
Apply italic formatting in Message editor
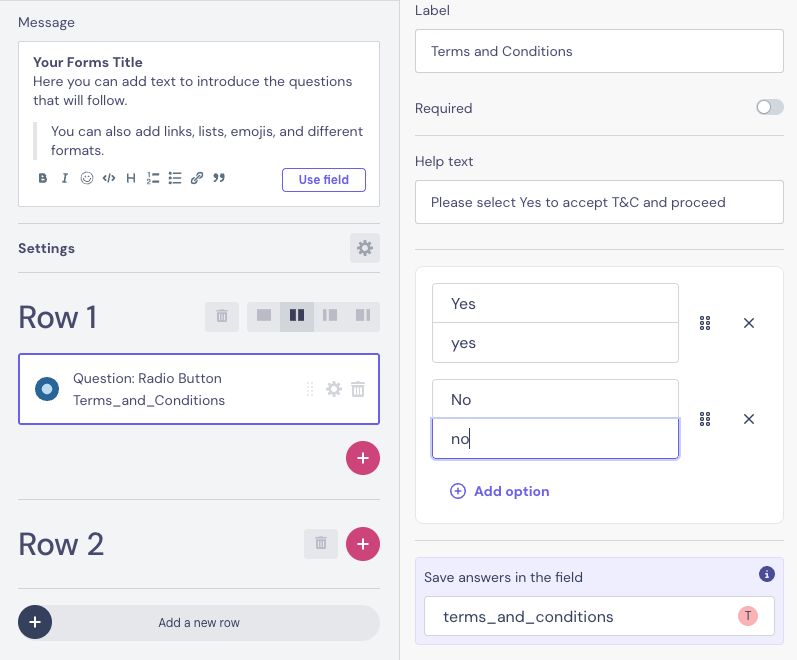[65, 179]
